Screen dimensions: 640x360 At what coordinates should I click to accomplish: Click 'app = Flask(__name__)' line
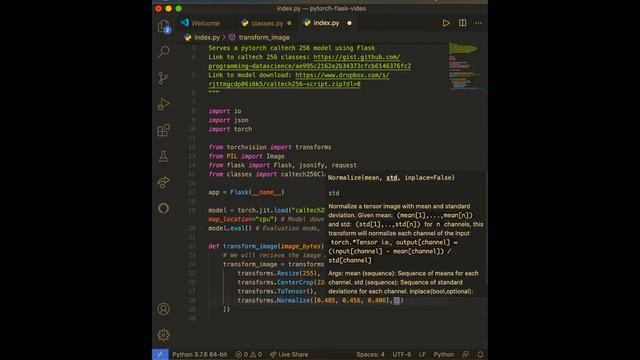(x=247, y=192)
